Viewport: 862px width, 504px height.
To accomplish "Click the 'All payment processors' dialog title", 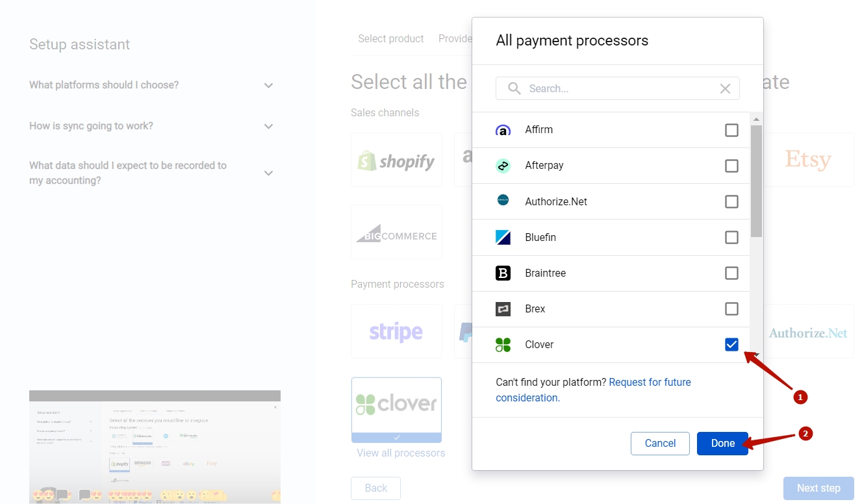I will (x=572, y=40).
